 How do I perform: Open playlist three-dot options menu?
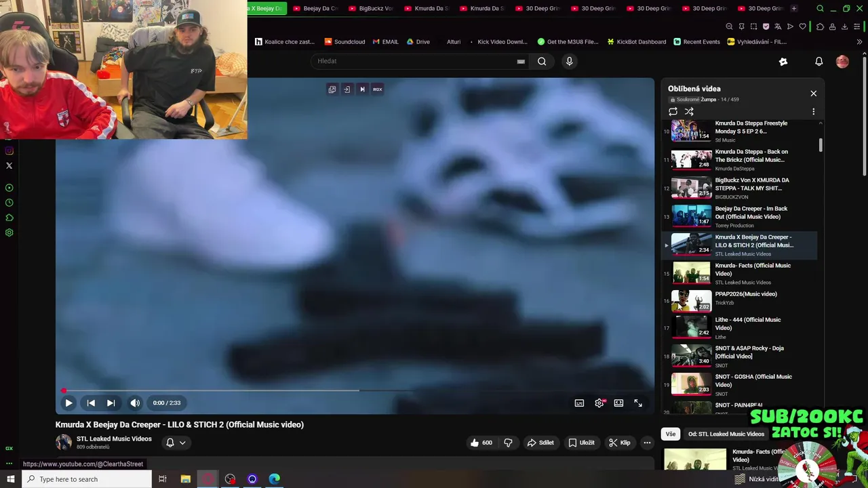[x=814, y=112]
